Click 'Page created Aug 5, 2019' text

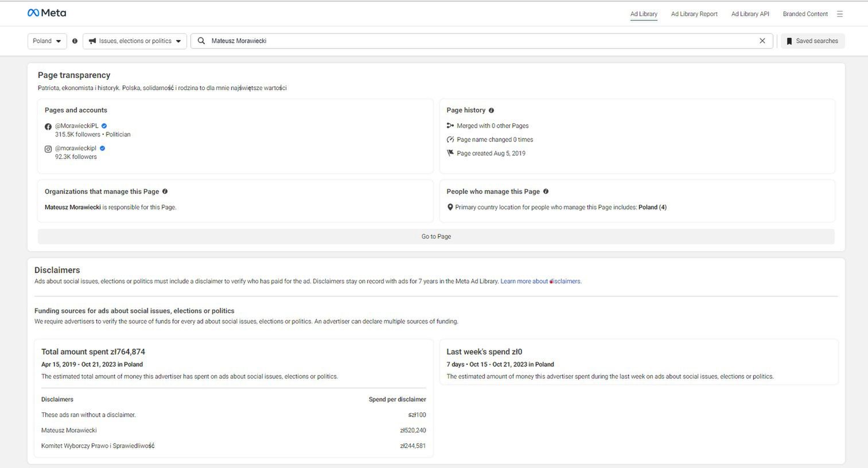click(x=491, y=153)
